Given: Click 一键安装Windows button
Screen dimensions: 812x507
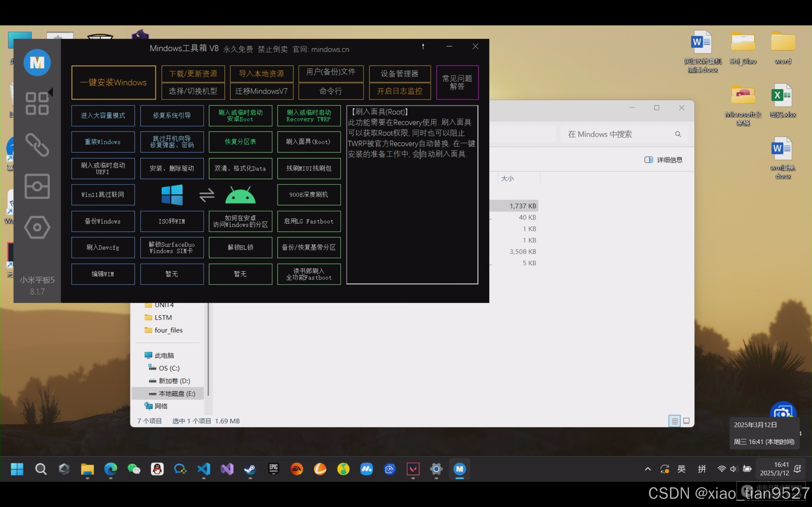Looking at the screenshot, I should click(114, 82).
